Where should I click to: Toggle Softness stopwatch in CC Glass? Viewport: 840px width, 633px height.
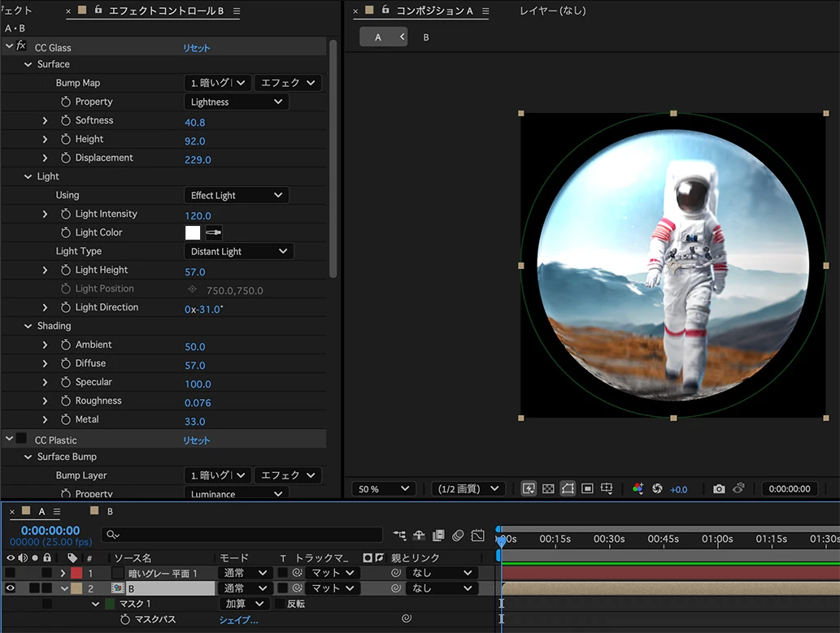pyautogui.click(x=67, y=121)
